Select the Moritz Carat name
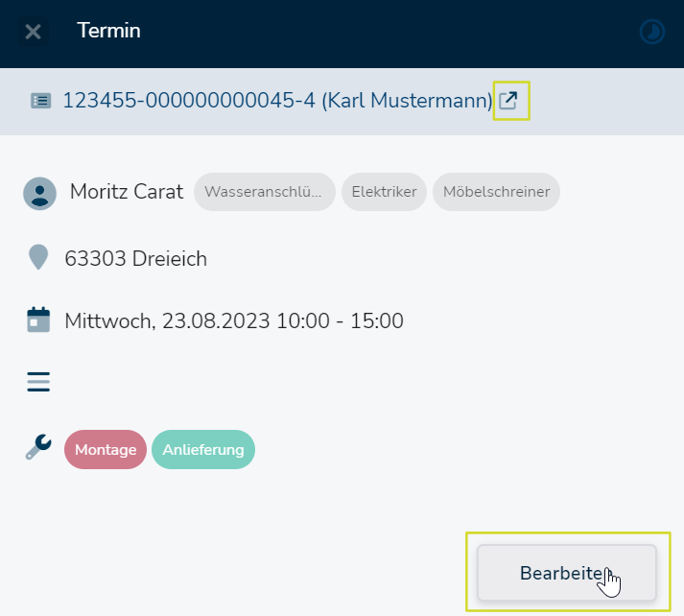This screenshot has height=616, width=684. click(127, 192)
